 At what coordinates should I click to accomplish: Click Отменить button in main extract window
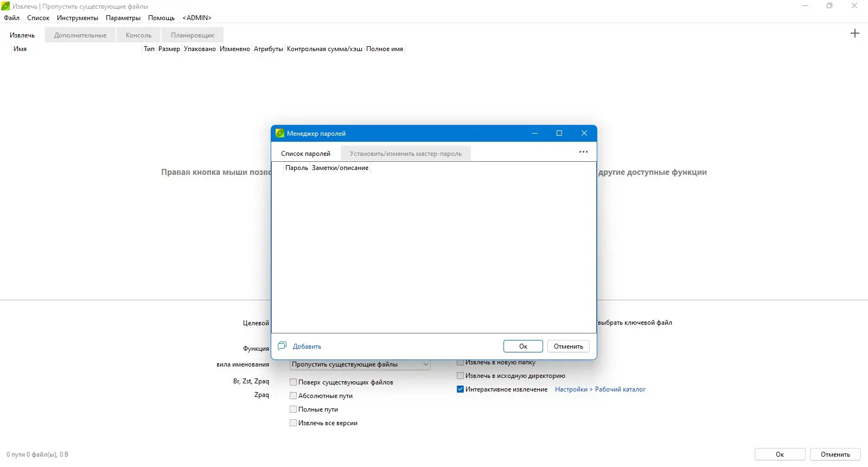coord(835,455)
